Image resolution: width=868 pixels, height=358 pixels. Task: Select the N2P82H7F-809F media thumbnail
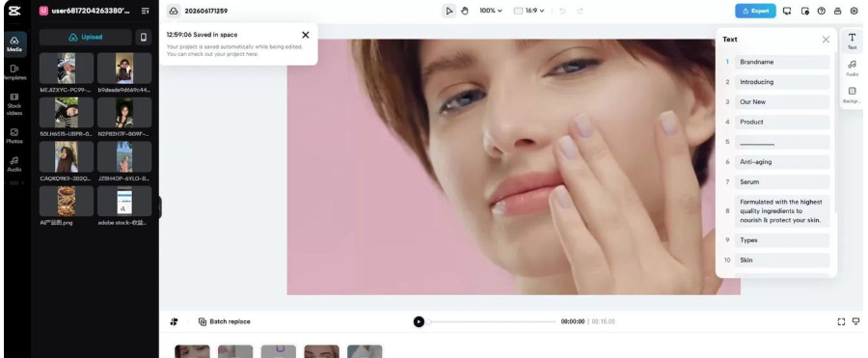point(124,113)
